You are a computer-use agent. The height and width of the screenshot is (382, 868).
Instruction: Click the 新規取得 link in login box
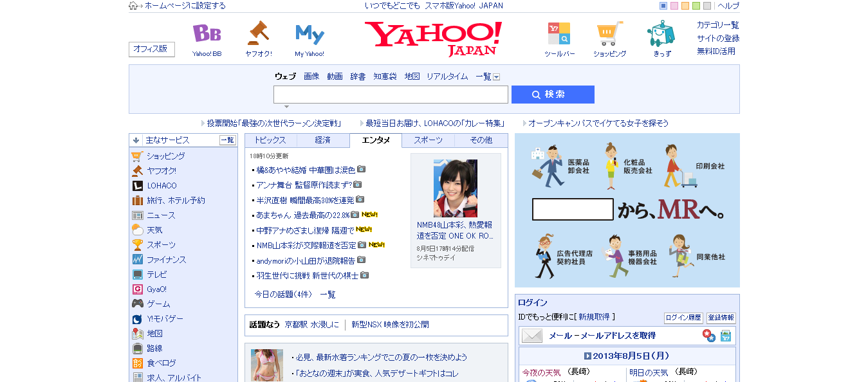pyautogui.click(x=594, y=317)
